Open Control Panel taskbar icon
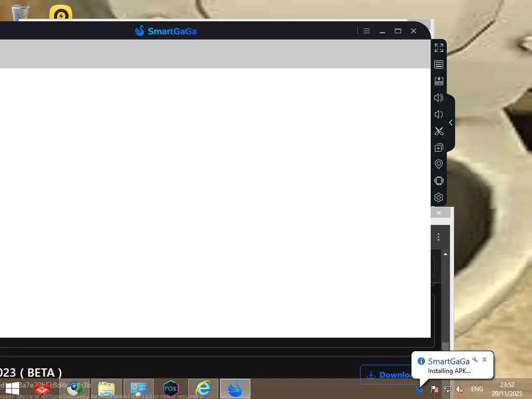 coord(138,389)
